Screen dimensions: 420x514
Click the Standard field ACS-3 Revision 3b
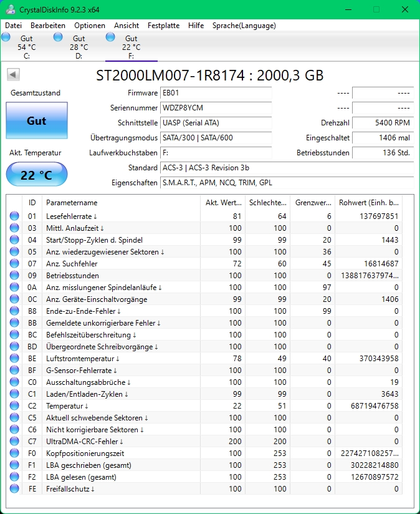click(x=287, y=168)
